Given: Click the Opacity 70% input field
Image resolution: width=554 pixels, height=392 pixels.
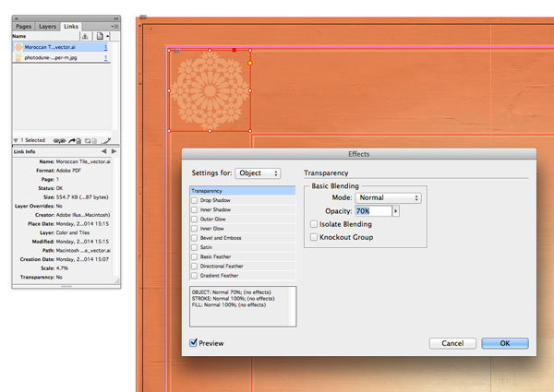Looking at the screenshot, I should (373, 211).
